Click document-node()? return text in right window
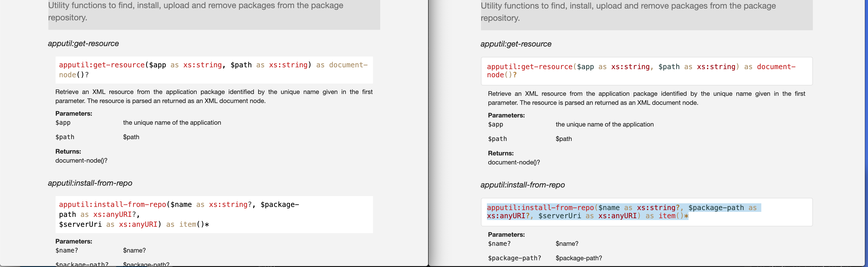This screenshot has height=267, width=868. click(x=514, y=162)
